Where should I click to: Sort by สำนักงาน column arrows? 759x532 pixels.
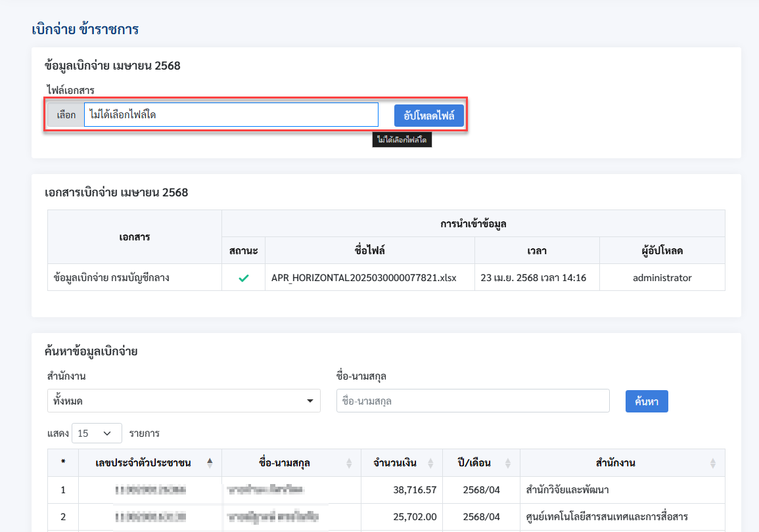[x=713, y=463]
